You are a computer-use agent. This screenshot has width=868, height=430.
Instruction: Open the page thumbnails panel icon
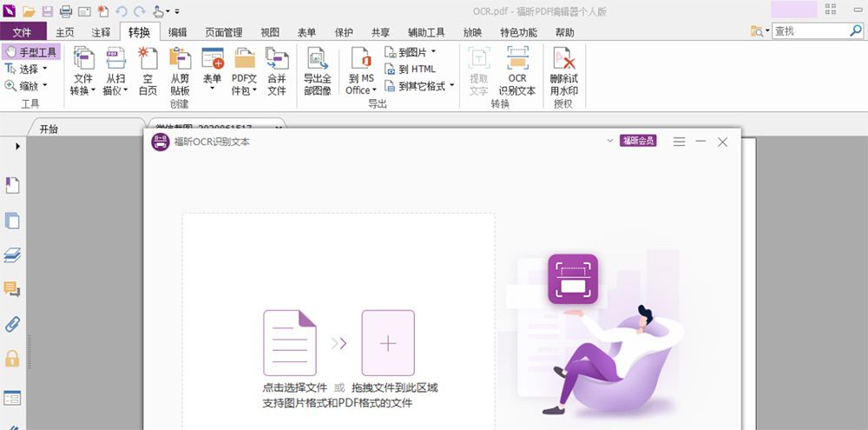[x=12, y=221]
